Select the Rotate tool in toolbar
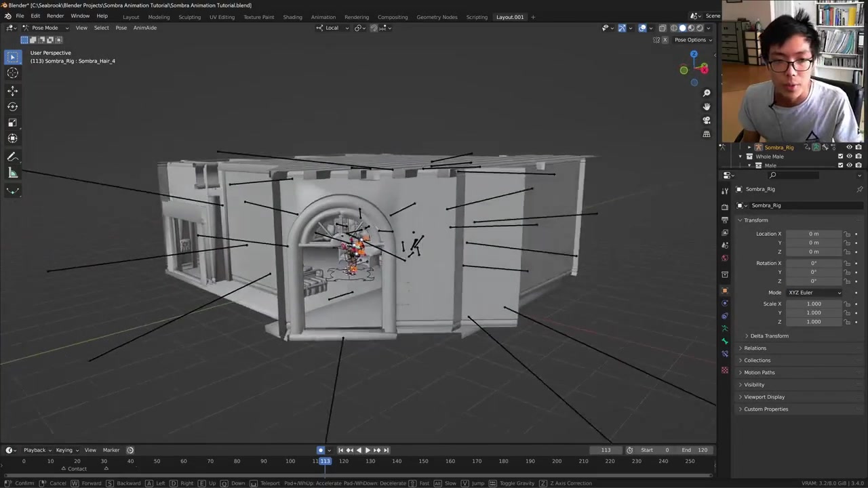 [x=12, y=106]
